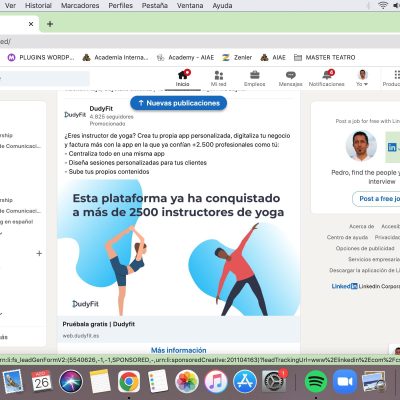Open Opciones de publicidad footer link

[365, 248]
